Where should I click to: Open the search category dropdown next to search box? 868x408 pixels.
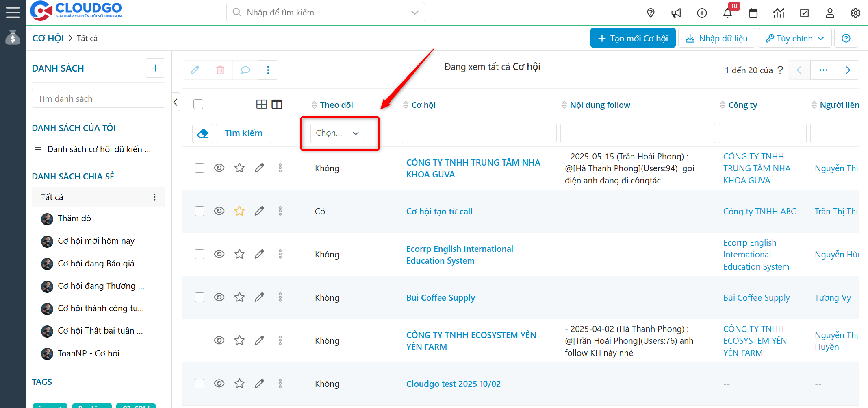click(414, 12)
